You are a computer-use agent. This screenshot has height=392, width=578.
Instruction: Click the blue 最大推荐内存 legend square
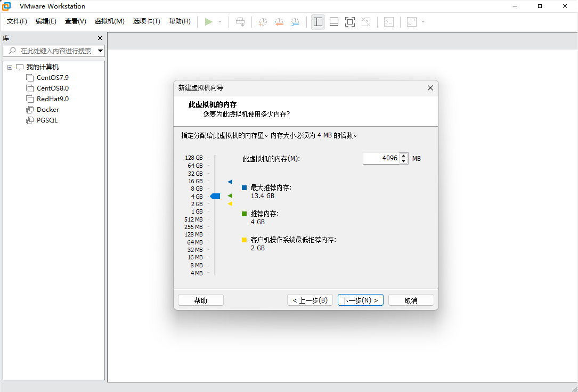244,188
